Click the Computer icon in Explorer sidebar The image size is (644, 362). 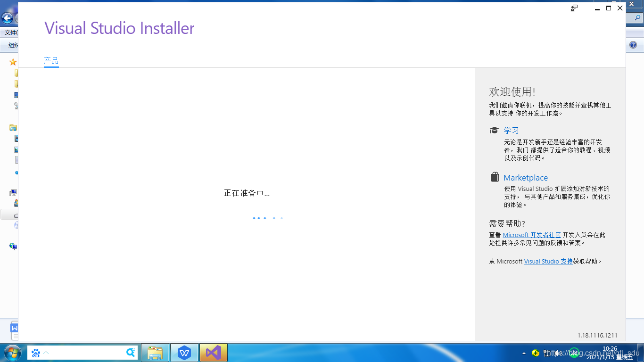click(13, 192)
